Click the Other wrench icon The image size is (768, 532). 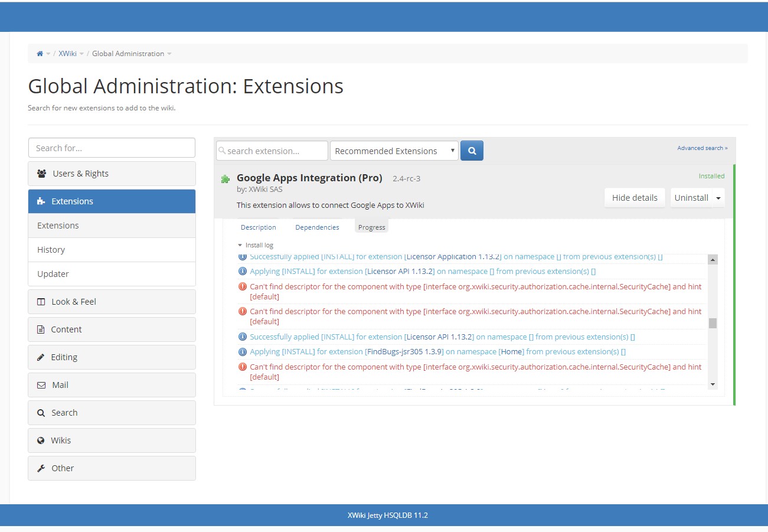pos(41,468)
